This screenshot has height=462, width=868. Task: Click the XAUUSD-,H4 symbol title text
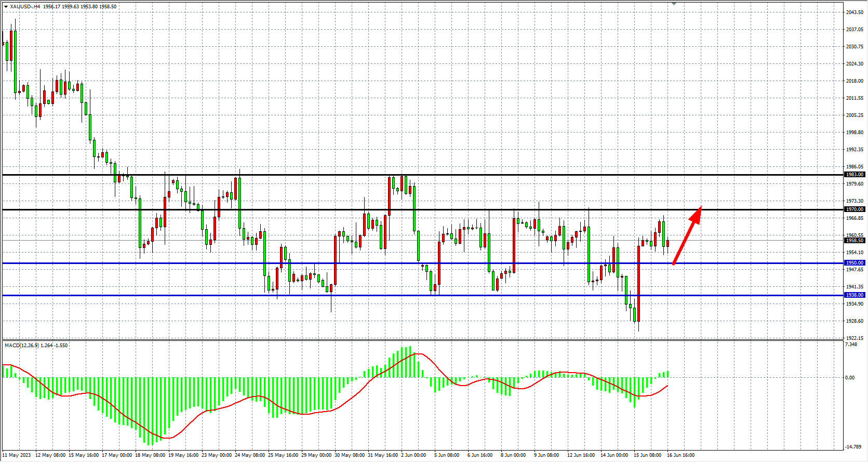click(x=26, y=7)
